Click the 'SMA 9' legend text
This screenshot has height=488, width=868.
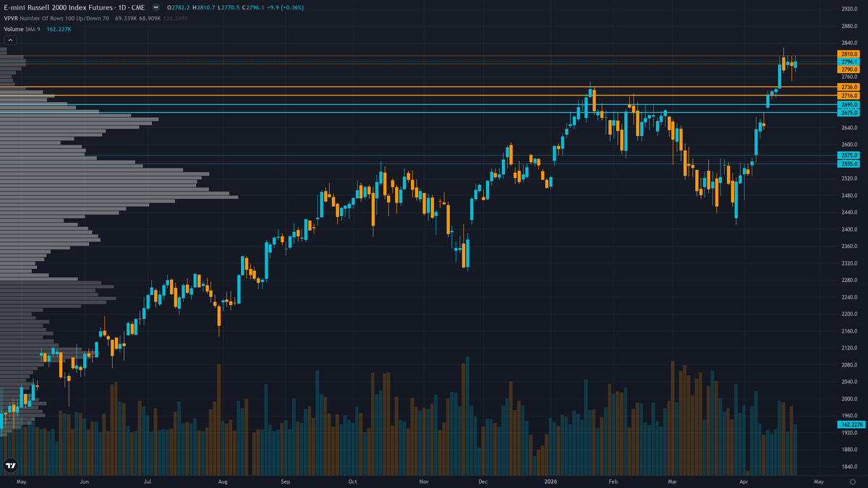click(33, 29)
